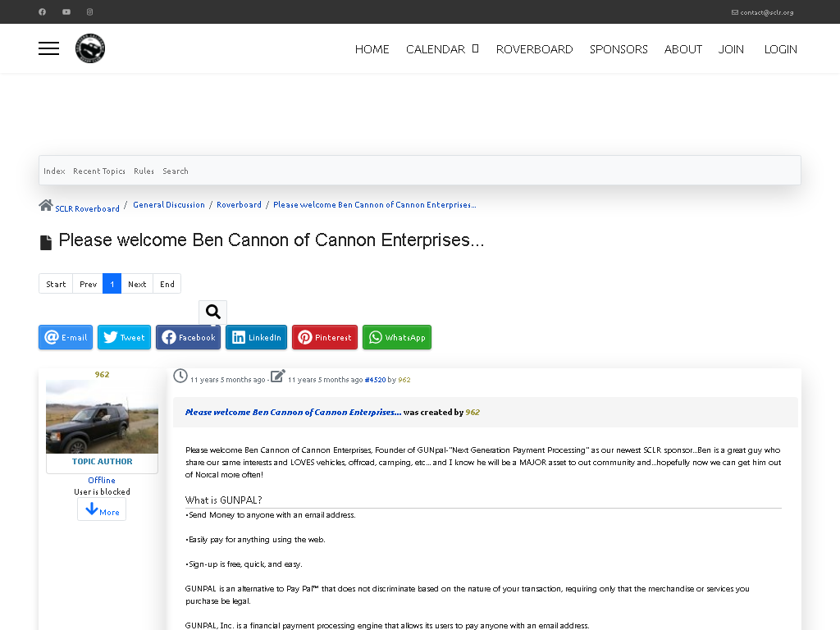
Task: Click the 'Offline' status text
Action: click(x=102, y=480)
